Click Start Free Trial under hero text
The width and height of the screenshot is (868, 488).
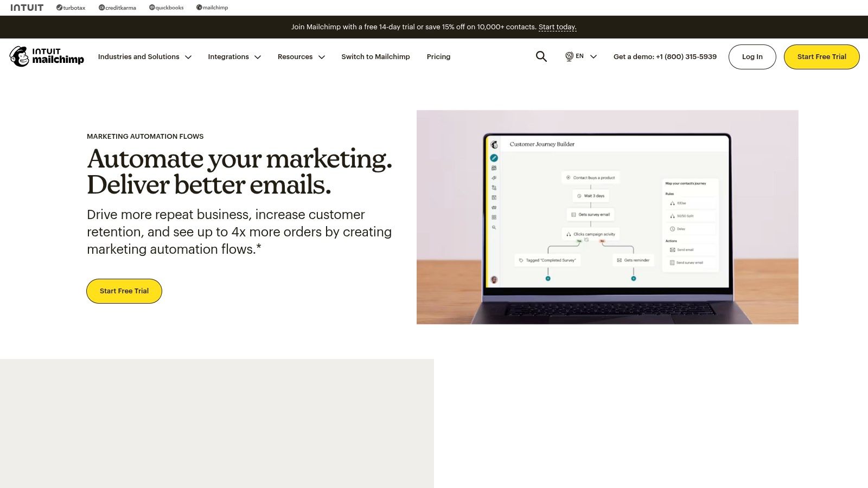(124, 291)
